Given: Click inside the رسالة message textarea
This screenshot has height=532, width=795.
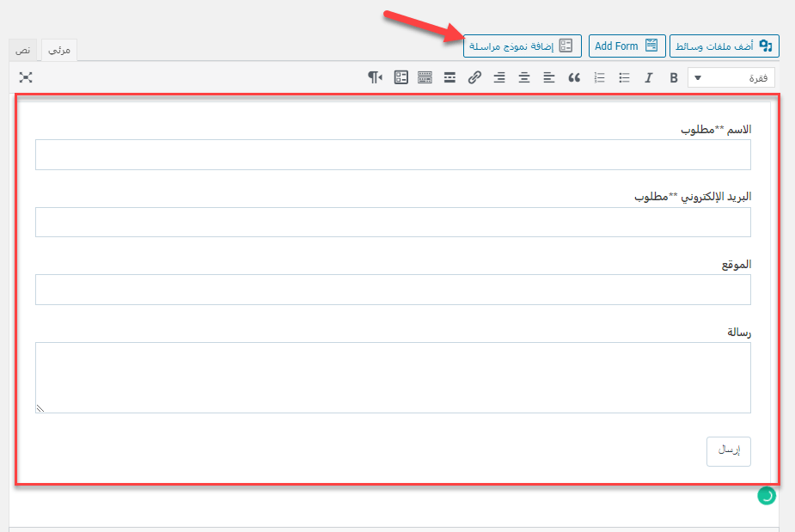Looking at the screenshot, I should pos(393,378).
